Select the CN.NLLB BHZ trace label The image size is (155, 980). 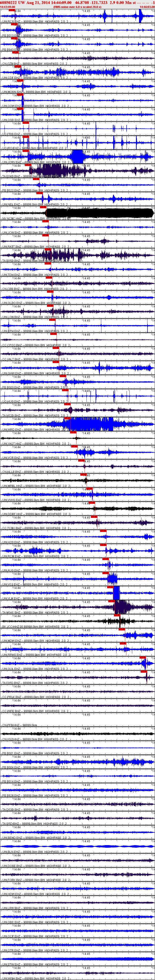35,472
